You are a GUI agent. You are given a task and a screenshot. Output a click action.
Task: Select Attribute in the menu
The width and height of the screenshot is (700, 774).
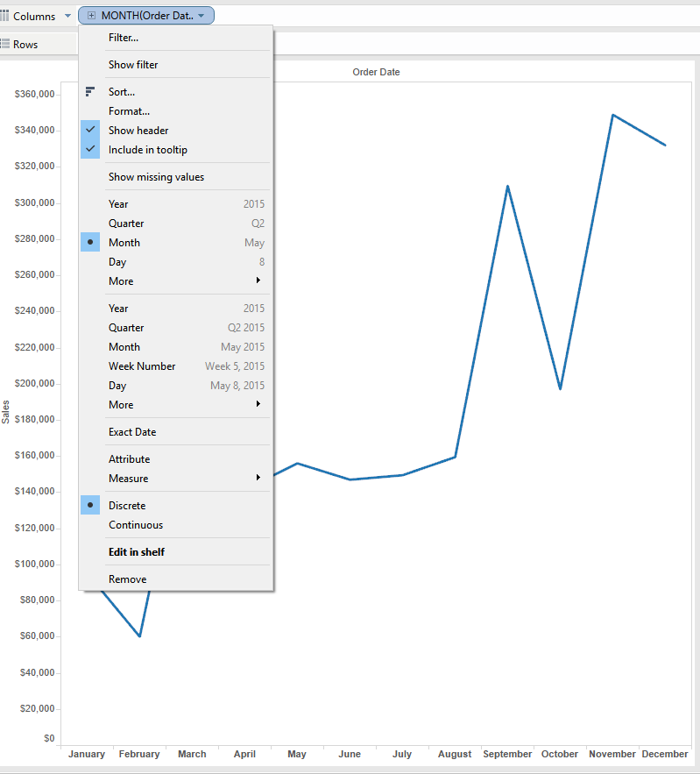tap(175, 458)
